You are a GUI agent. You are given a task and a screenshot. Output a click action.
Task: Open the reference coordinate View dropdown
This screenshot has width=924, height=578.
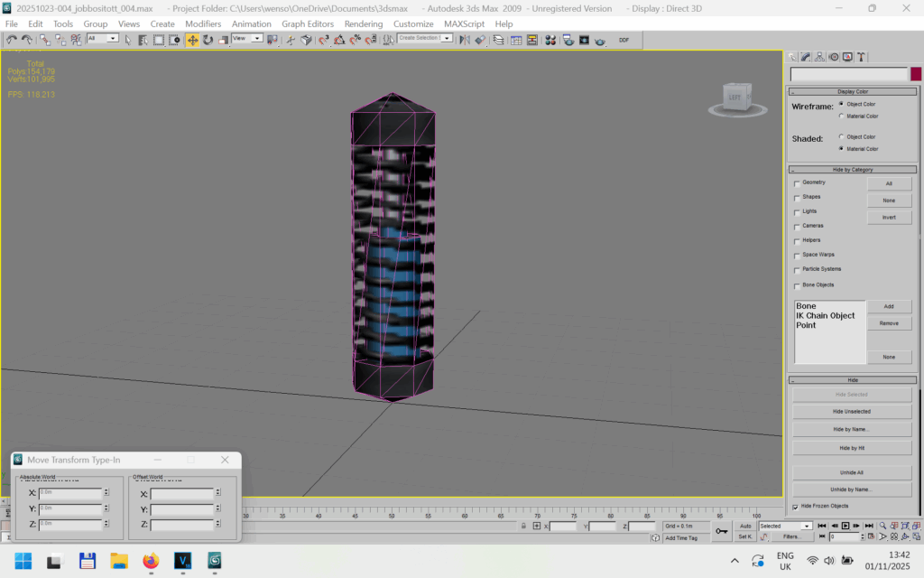click(246, 39)
